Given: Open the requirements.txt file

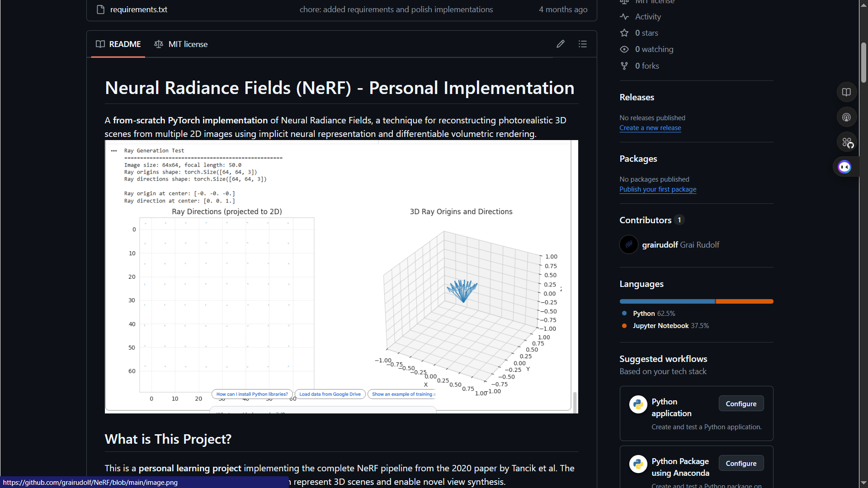Looking at the screenshot, I should click(x=138, y=9).
